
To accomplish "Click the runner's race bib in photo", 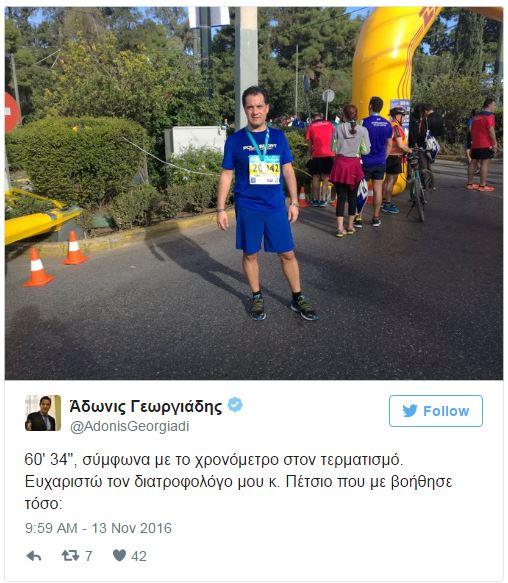I will click(x=264, y=170).
